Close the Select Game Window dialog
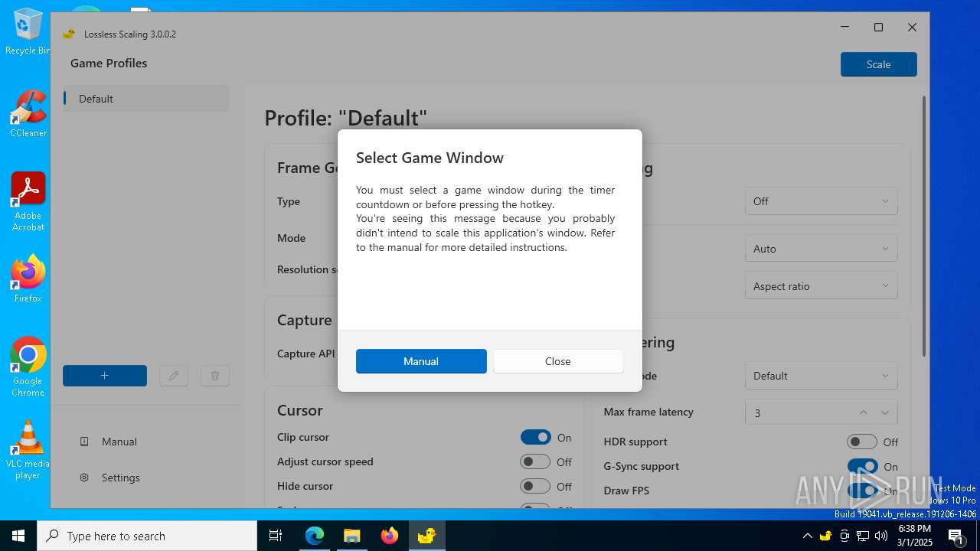 click(558, 361)
